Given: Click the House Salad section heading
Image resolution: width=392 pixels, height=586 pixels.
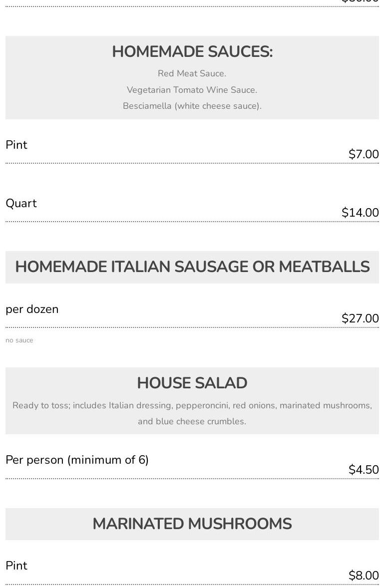Looking at the screenshot, I should click(192, 383).
